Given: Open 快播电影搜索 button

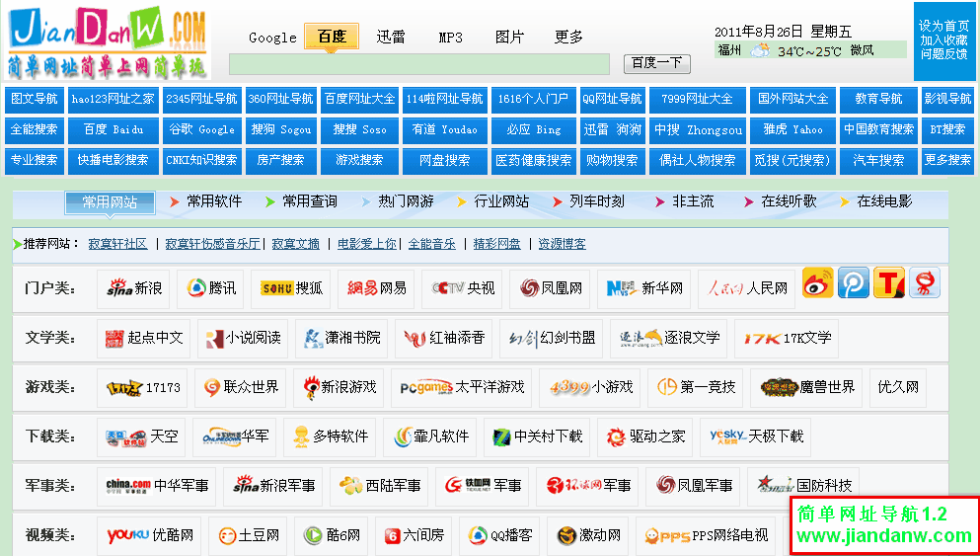Looking at the screenshot, I should 113,161.
